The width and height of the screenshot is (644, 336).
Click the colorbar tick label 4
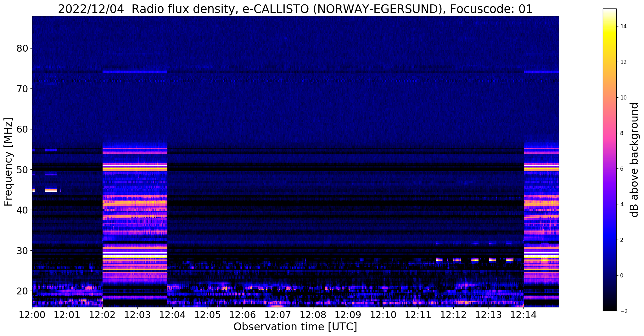click(622, 204)
